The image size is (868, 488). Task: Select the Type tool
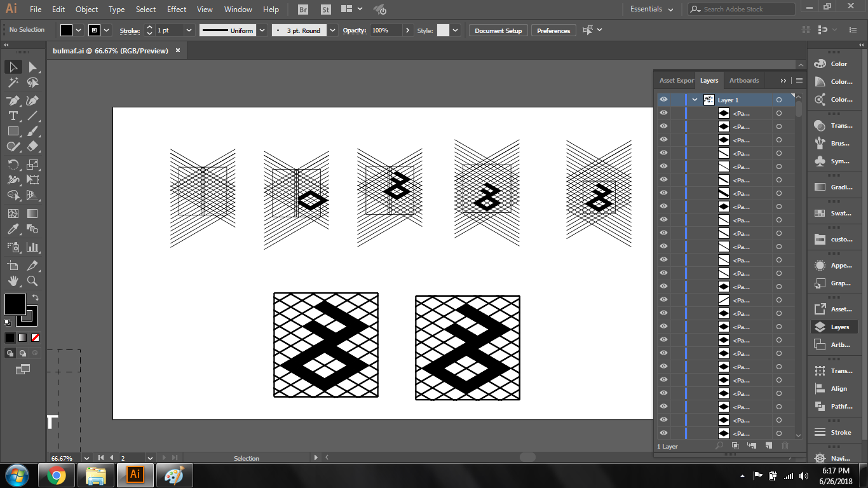coord(13,116)
